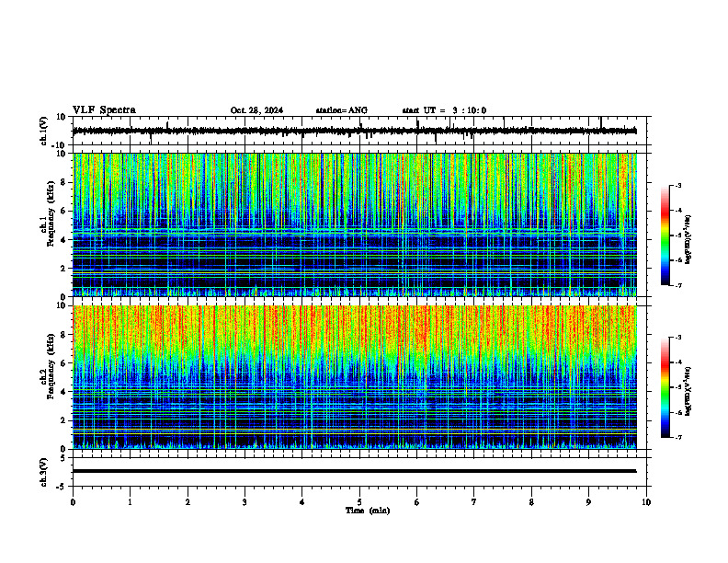Click the "8" kHz tick of ch.1 spectrogram
The height and width of the screenshot is (563, 728).
pyautogui.click(x=64, y=182)
